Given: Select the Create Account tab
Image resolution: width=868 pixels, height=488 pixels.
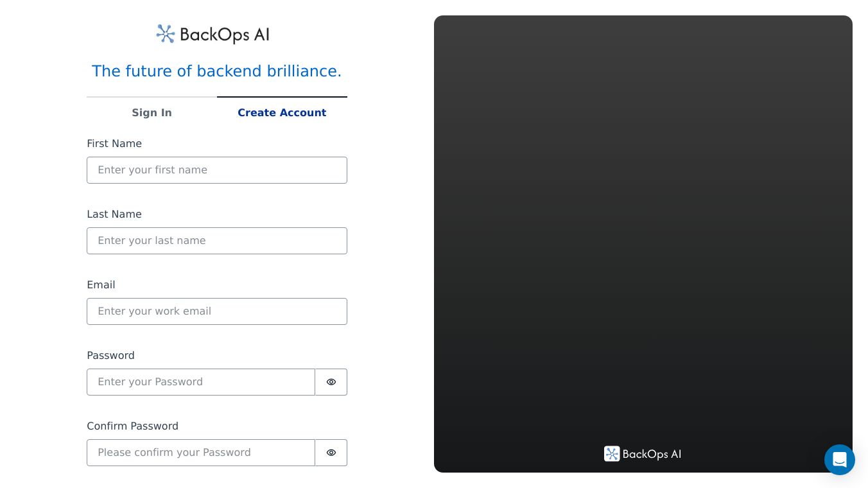Looking at the screenshot, I should click(x=282, y=112).
